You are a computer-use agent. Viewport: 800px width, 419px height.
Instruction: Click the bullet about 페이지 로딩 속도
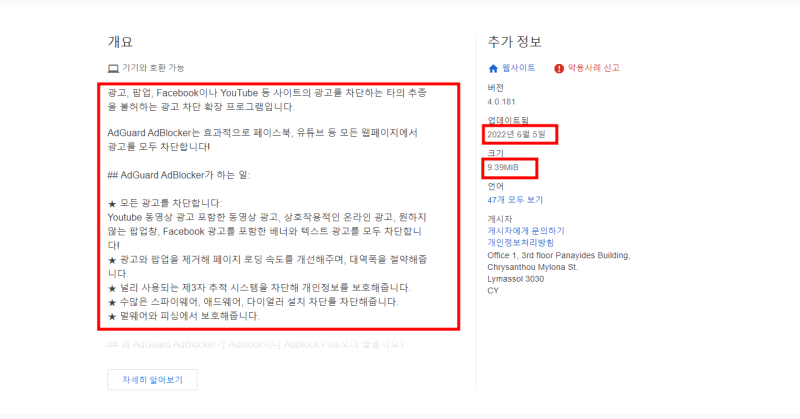pos(267,260)
